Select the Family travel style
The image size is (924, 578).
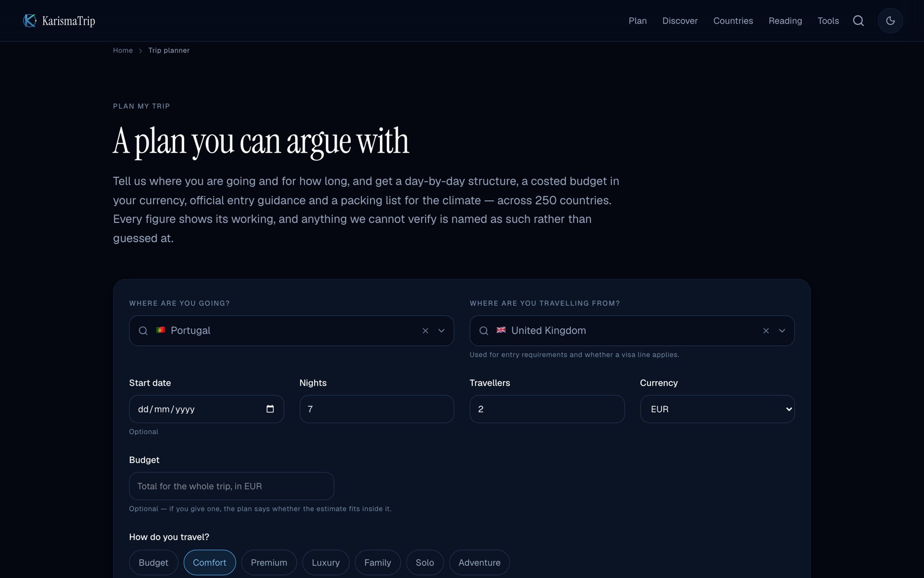[378, 563]
